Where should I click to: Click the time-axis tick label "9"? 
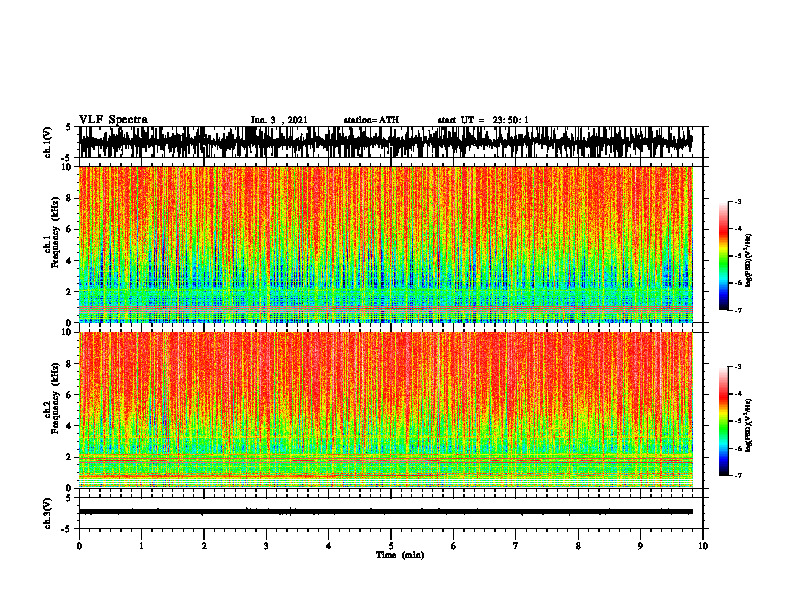(640, 546)
